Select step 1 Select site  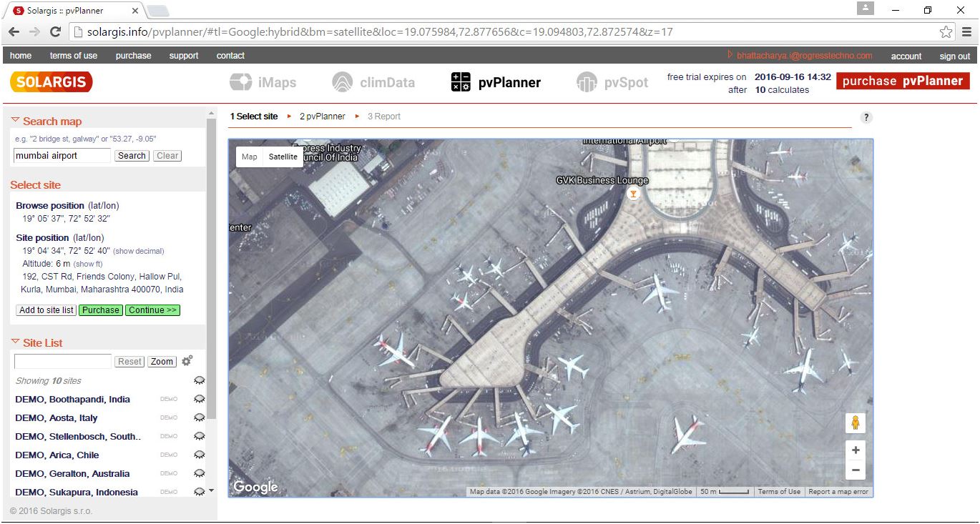(254, 117)
